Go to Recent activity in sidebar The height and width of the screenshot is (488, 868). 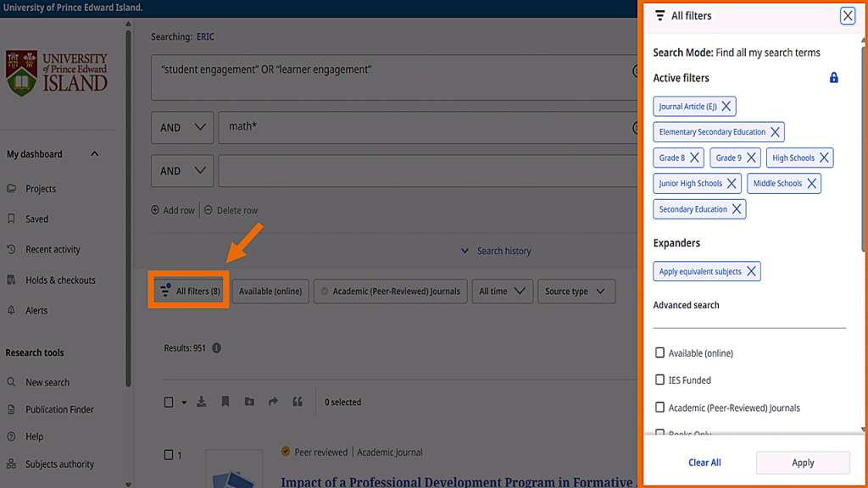(53, 250)
